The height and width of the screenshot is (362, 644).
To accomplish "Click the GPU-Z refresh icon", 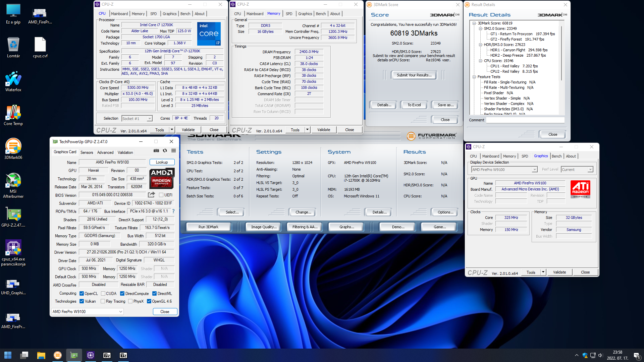I will 165,151.
